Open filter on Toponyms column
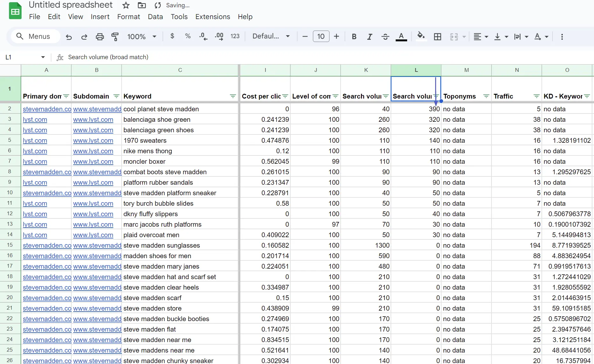594x364 pixels. (x=486, y=96)
